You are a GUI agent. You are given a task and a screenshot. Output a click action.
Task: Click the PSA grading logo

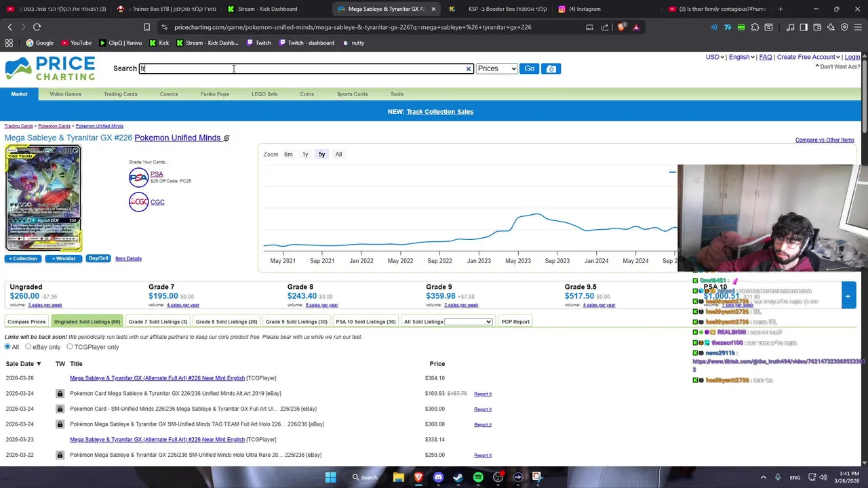click(138, 178)
